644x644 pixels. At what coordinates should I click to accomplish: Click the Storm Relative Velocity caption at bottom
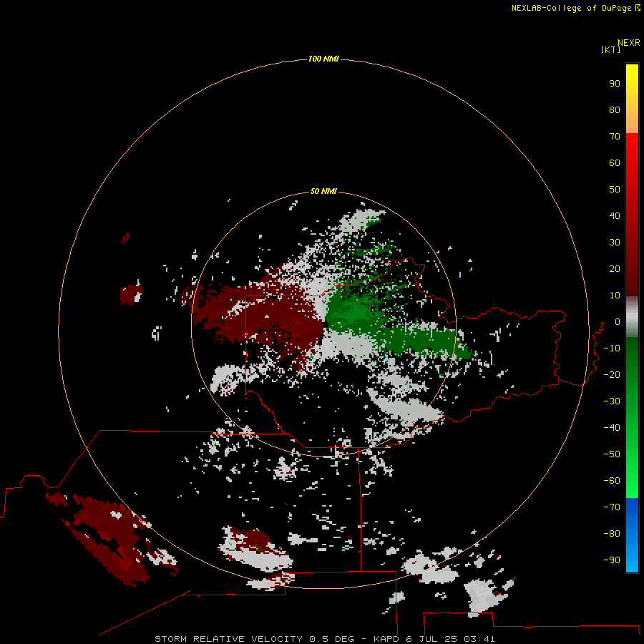click(324, 639)
